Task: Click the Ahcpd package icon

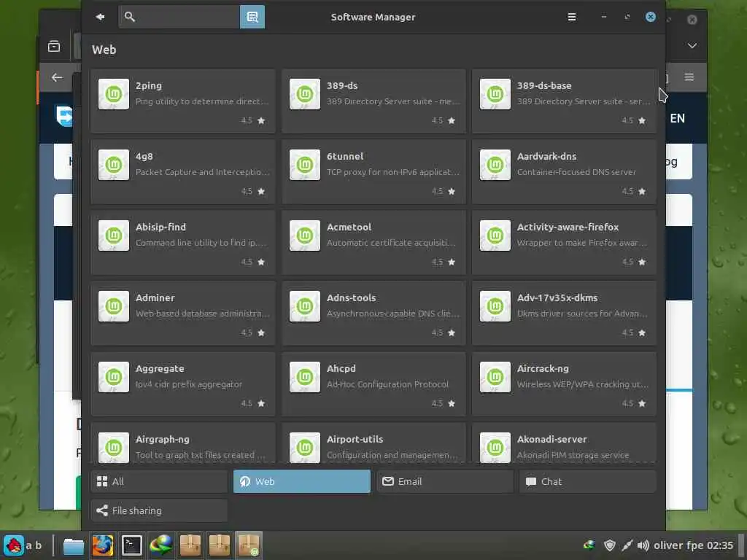Action: (305, 377)
